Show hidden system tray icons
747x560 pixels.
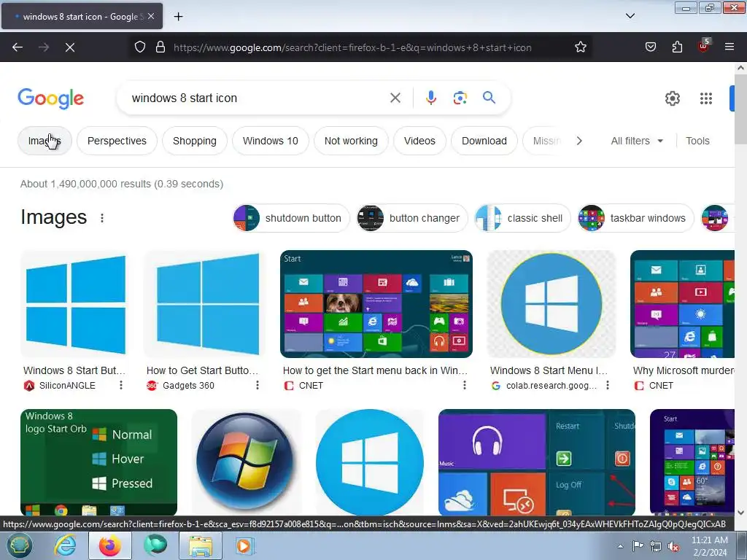(620, 546)
